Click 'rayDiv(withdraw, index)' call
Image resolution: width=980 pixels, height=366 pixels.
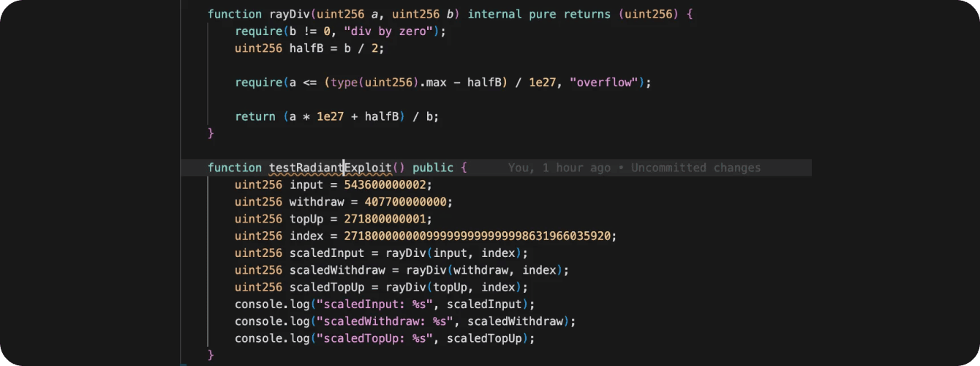click(483, 270)
